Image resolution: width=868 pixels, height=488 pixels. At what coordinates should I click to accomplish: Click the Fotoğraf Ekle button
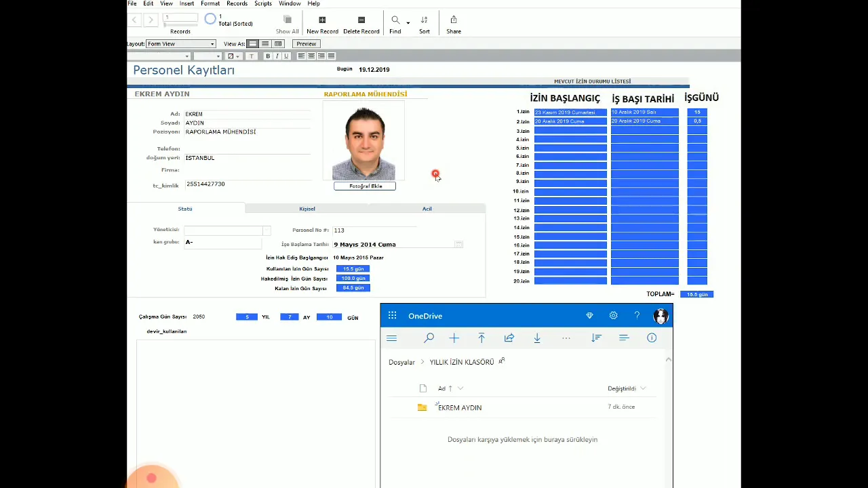coord(365,186)
